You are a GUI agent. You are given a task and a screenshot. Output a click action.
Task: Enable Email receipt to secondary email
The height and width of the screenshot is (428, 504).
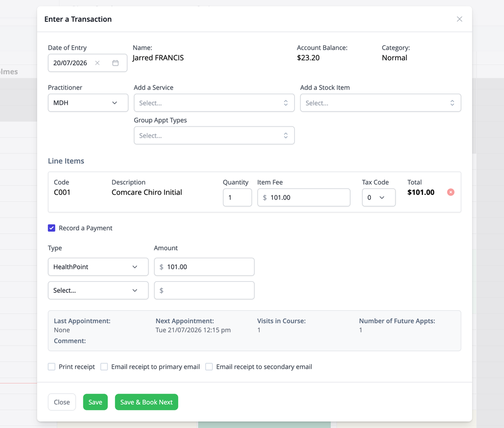(209, 367)
